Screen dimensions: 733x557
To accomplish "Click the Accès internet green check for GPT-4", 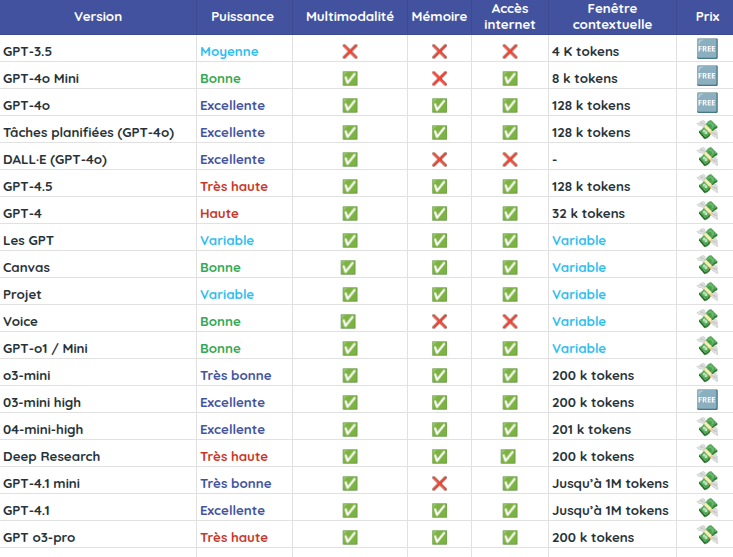I will [x=510, y=214].
